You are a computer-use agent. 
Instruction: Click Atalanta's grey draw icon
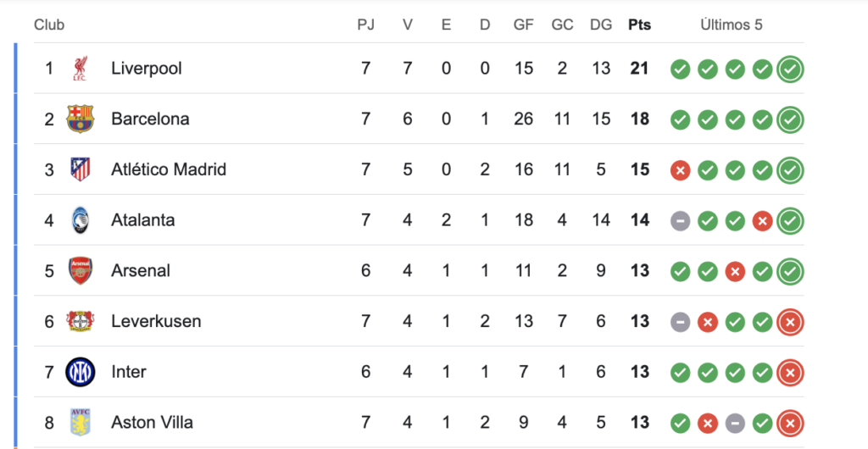pos(681,221)
